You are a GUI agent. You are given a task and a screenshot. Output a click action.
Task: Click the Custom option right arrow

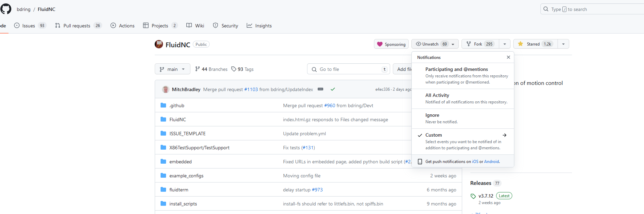(504, 135)
